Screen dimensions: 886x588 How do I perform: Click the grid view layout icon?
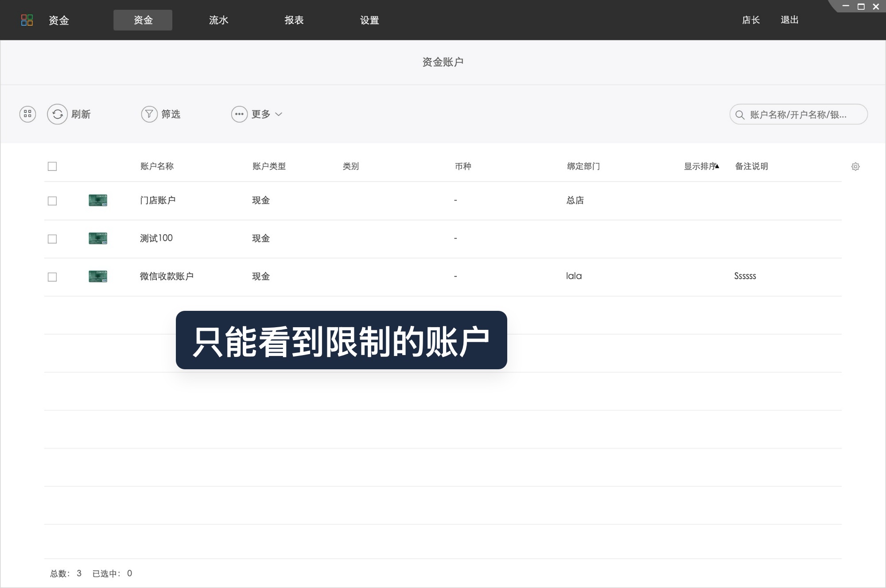click(27, 114)
